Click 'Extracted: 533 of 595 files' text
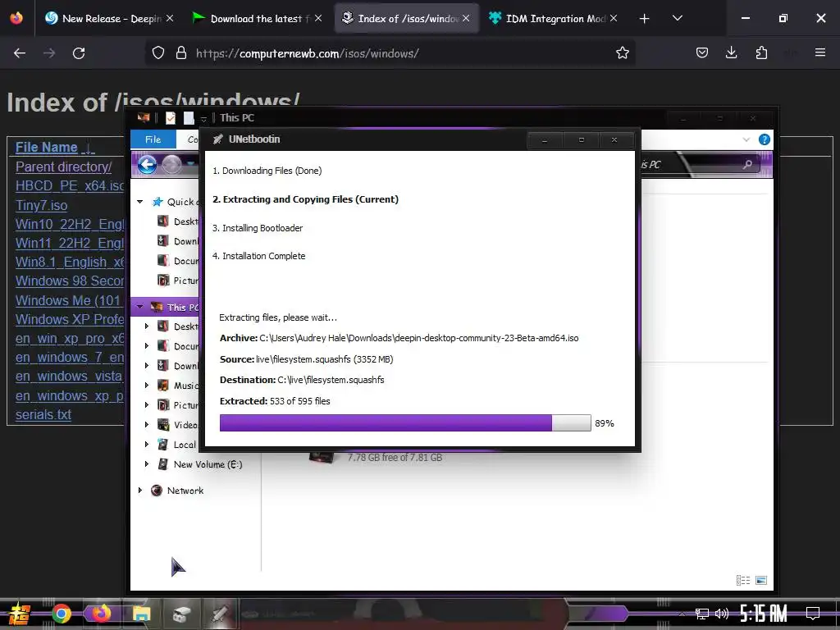840x630 pixels. (275, 401)
